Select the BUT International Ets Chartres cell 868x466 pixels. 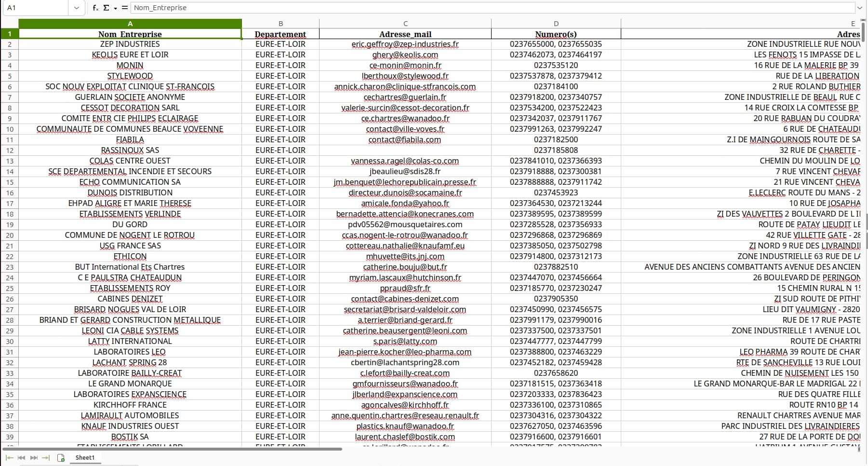click(130, 267)
